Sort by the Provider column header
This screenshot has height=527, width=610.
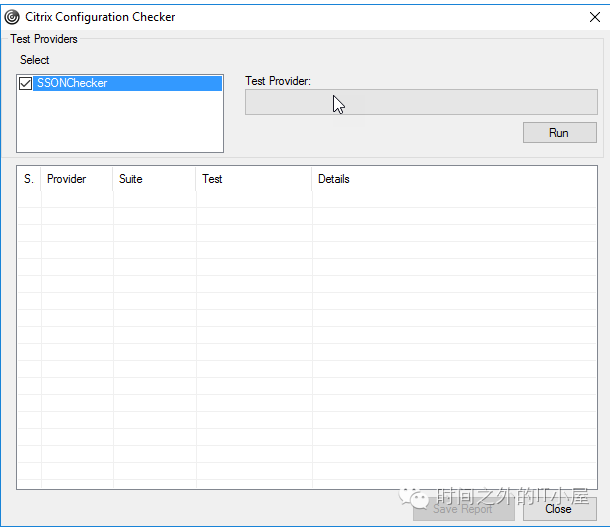(x=77, y=179)
